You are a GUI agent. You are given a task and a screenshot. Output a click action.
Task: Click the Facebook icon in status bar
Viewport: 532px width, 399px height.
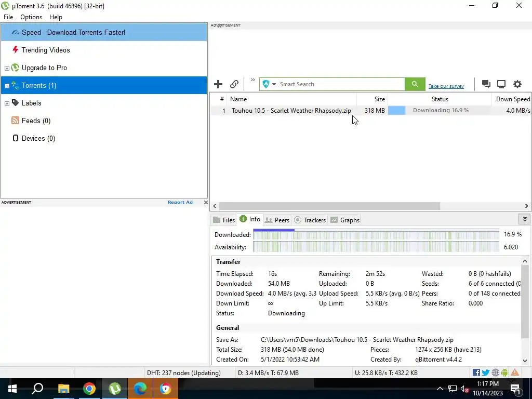pyautogui.click(x=476, y=373)
